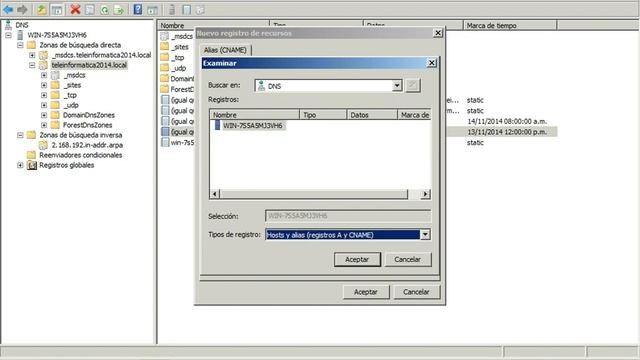Select the Alias (CNAME) tab
Viewport: 640px width, 360px height.
(225, 50)
